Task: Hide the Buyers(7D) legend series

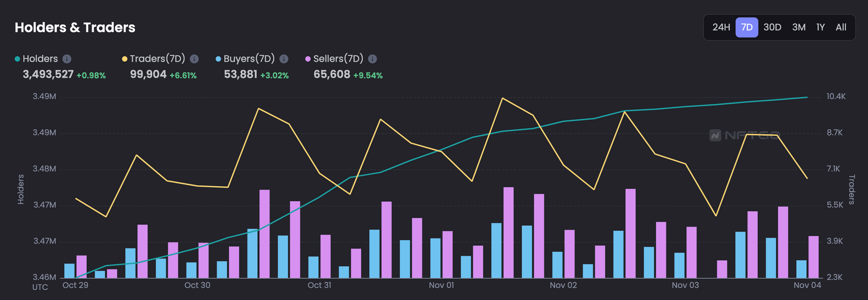Action: (249, 59)
